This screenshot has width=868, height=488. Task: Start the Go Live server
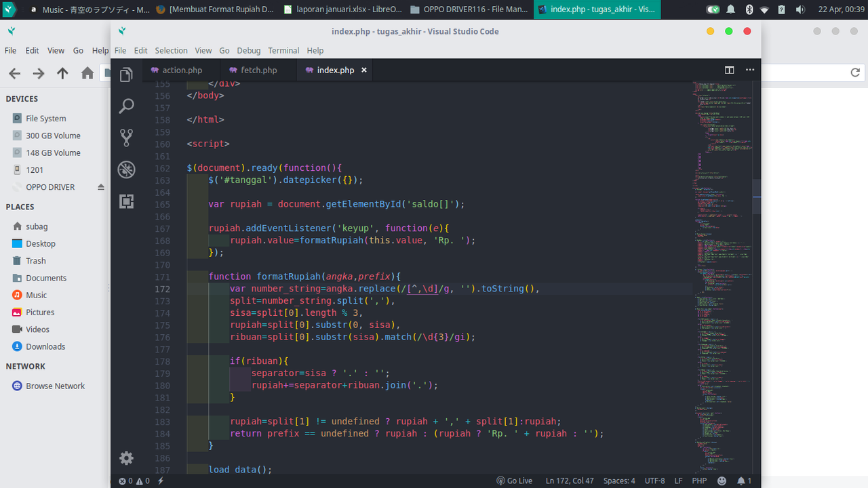[x=514, y=481]
